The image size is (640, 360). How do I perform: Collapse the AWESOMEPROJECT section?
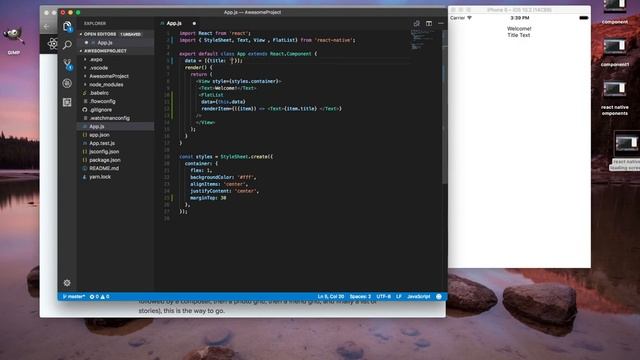coord(116,51)
